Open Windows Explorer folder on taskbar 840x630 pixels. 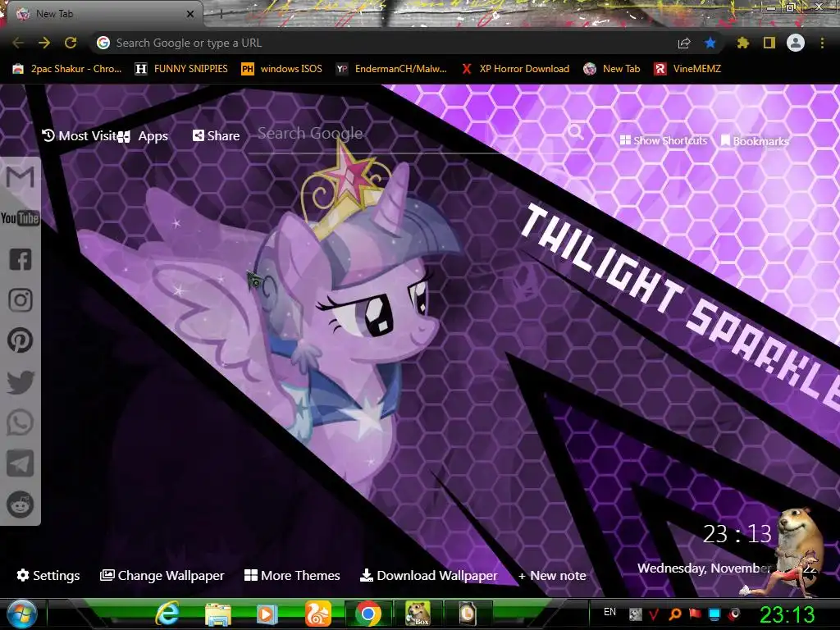218,614
